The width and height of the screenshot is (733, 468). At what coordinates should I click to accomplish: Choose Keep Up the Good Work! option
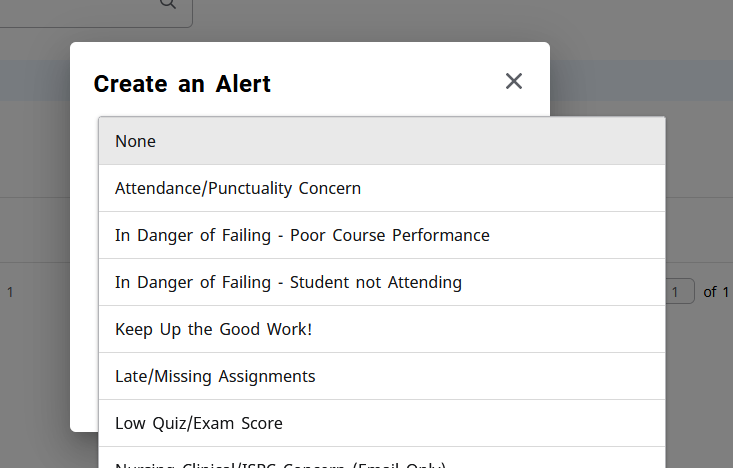[x=381, y=329]
